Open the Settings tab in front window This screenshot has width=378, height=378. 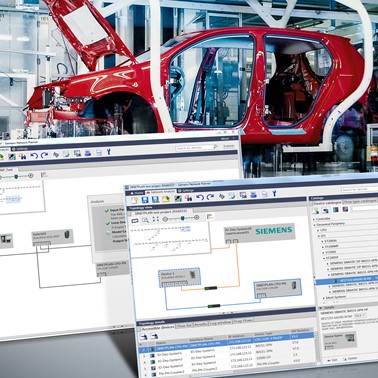(185, 191)
